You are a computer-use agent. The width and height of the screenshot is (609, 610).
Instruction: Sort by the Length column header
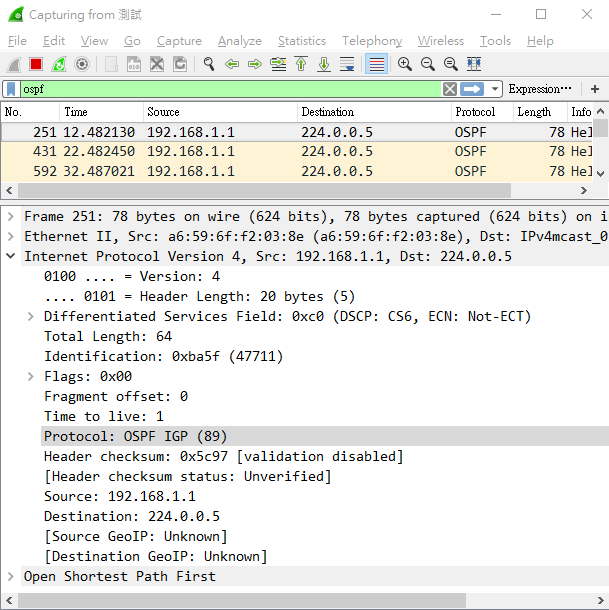pos(540,112)
